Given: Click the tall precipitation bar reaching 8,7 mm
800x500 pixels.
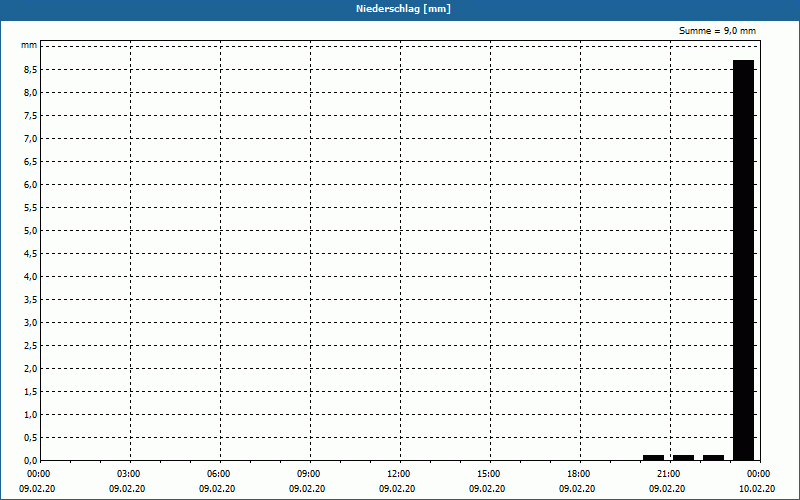Looking at the screenshot, I should pos(743,260).
